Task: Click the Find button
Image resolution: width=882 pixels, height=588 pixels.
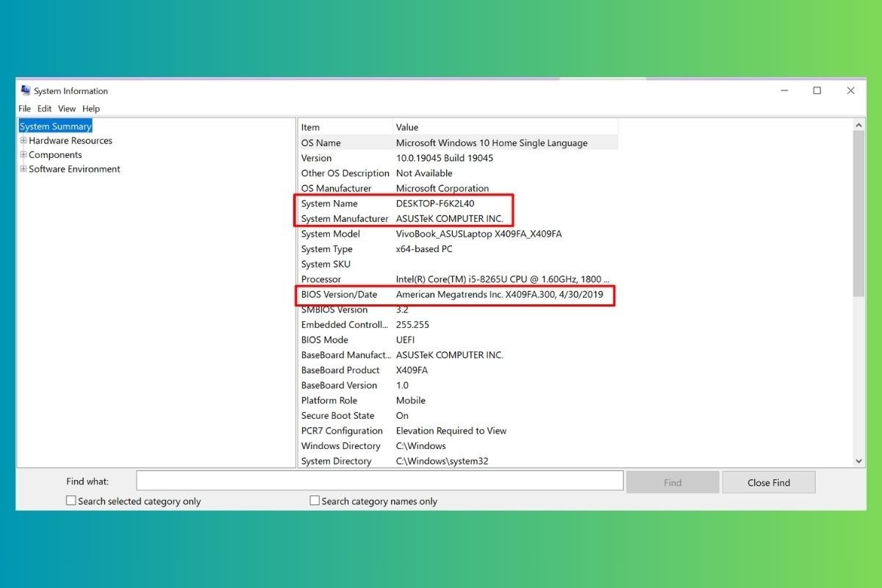Action: point(672,481)
